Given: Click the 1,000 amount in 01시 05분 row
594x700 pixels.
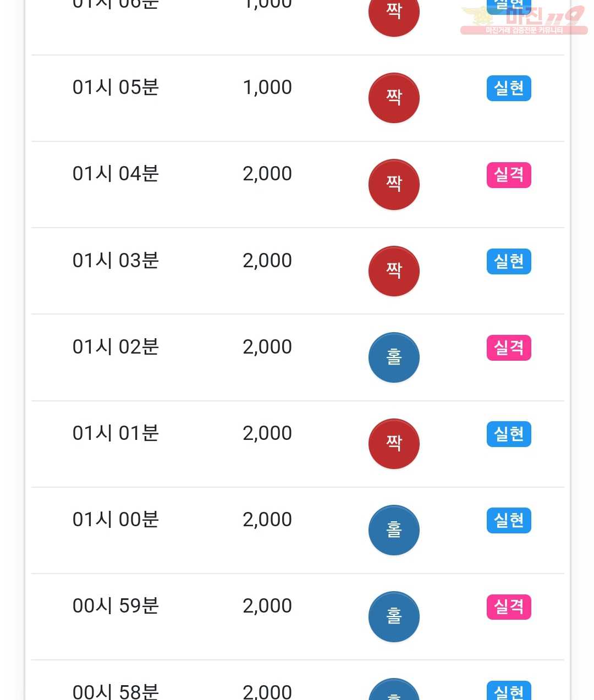Looking at the screenshot, I should 267,87.
